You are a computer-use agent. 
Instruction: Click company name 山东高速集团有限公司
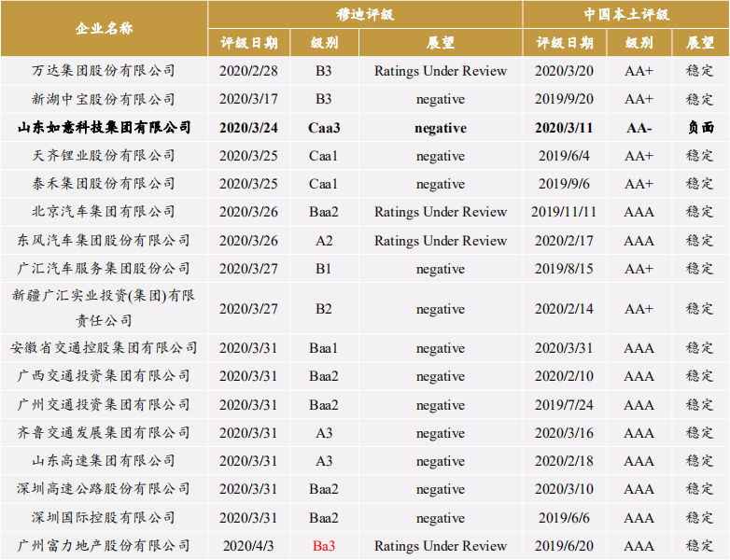[x=104, y=461]
